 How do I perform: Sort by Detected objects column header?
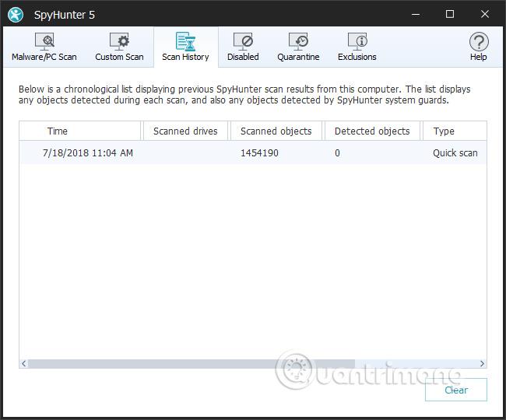(x=372, y=131)
